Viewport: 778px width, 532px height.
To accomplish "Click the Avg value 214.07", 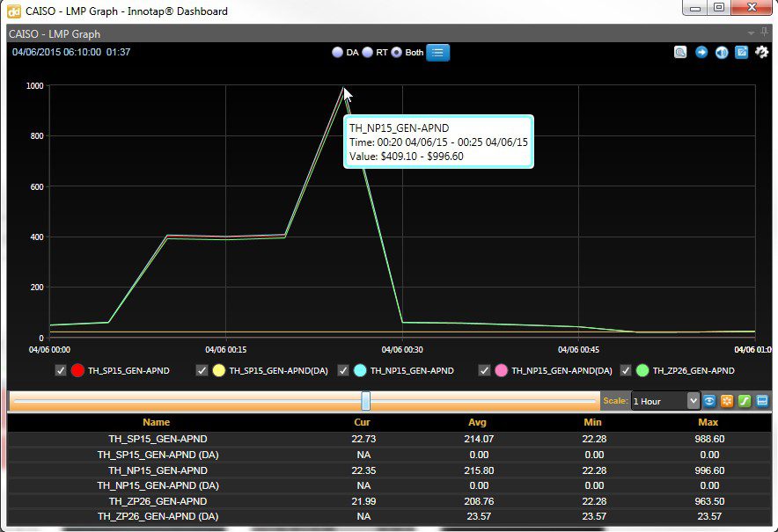I will 479,439.
